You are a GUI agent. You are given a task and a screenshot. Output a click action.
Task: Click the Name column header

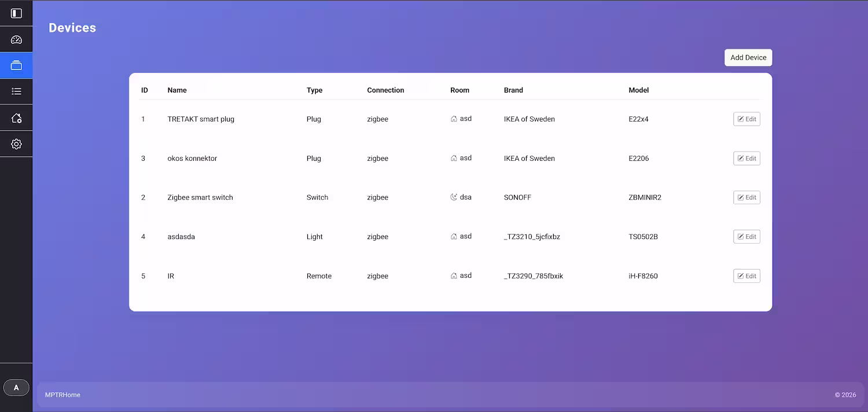pos(176,90)
